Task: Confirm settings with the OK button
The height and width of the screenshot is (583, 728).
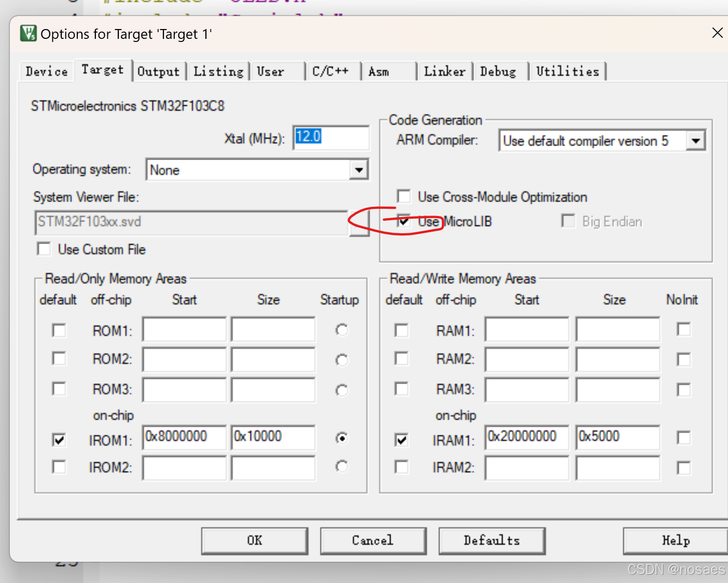Action: coord(255,541)
